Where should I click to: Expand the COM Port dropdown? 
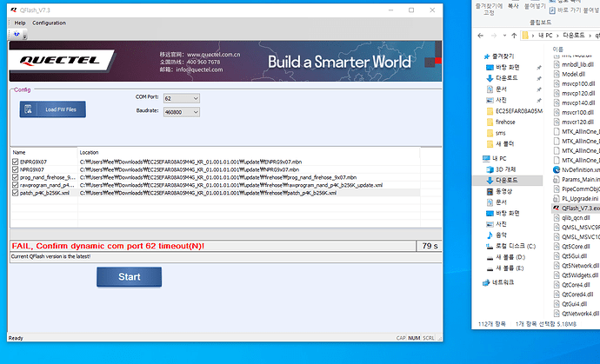tap(179, 98)
